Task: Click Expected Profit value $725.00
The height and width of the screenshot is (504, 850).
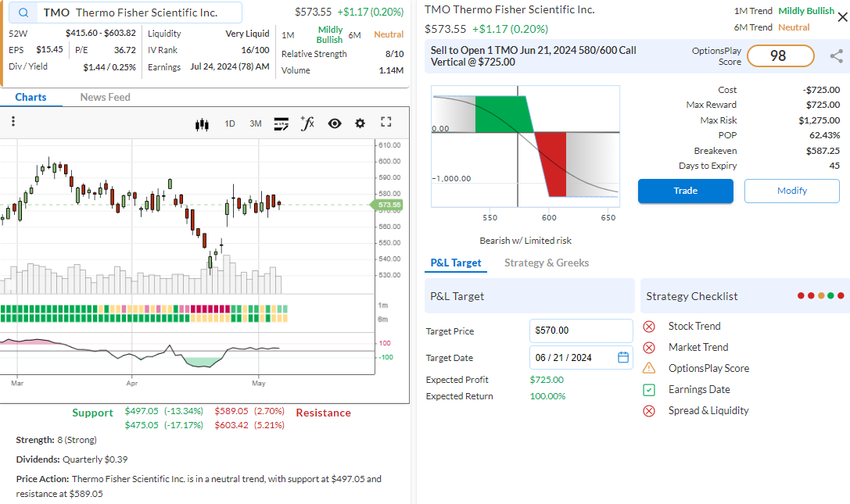Action: click(547, 380)
